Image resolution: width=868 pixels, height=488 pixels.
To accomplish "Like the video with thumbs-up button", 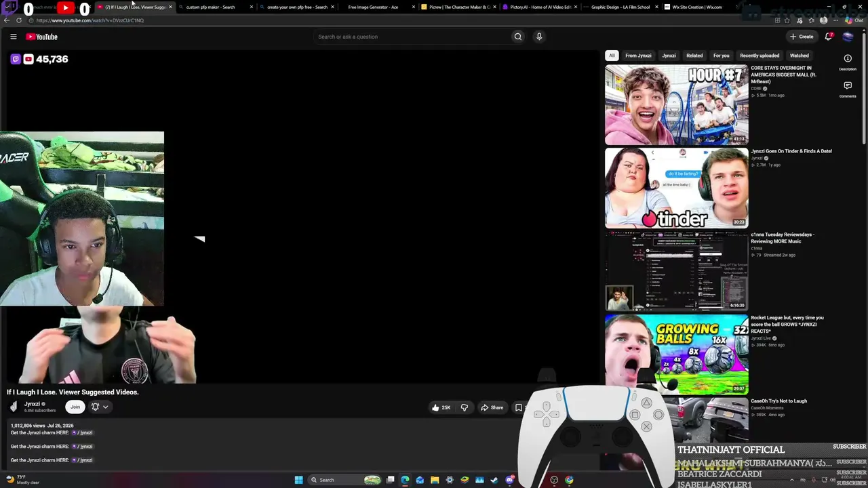I will click(x=441, y=407).
